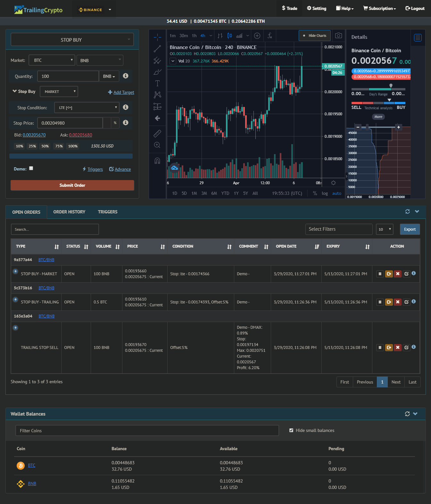Click the Hide Charts button

pyautogui.click(x=315, y=36)
